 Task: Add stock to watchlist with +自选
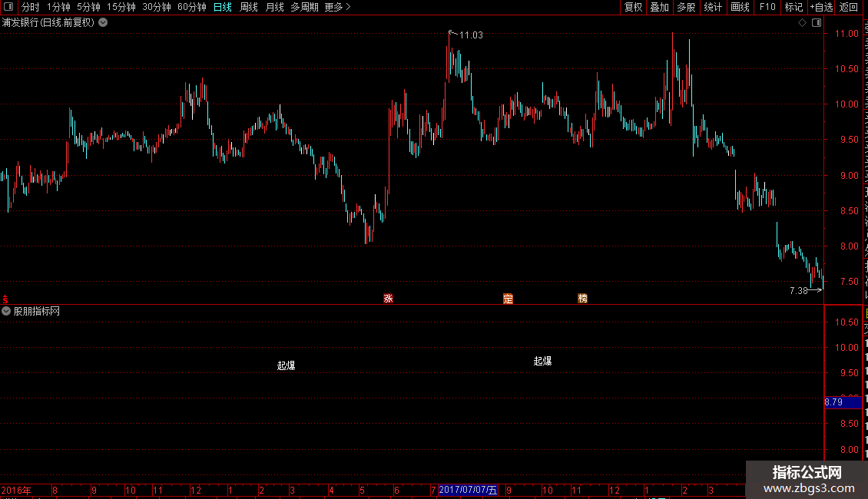tap(821, 7)
